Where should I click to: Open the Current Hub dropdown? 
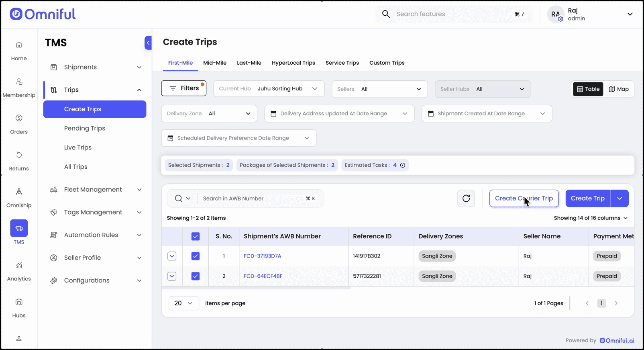[268, 89]
